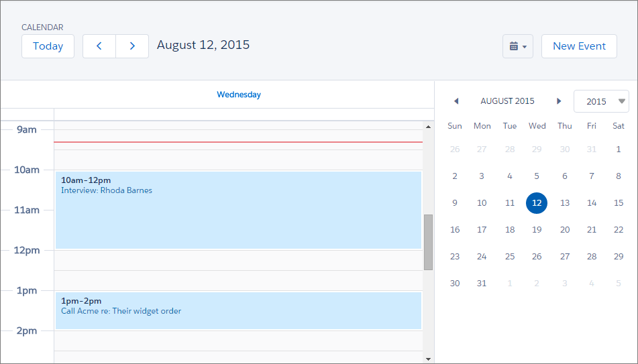The image size is (638, 364).
Task: Select August 31 in mini calendar
Action: [x=482, y=284]
